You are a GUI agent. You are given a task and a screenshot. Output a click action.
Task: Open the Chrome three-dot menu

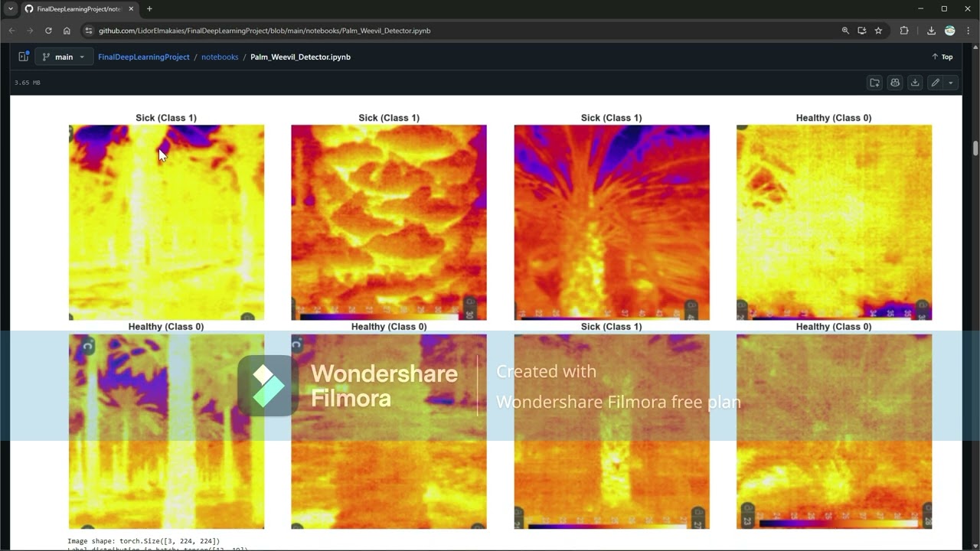tap(969, 31)
